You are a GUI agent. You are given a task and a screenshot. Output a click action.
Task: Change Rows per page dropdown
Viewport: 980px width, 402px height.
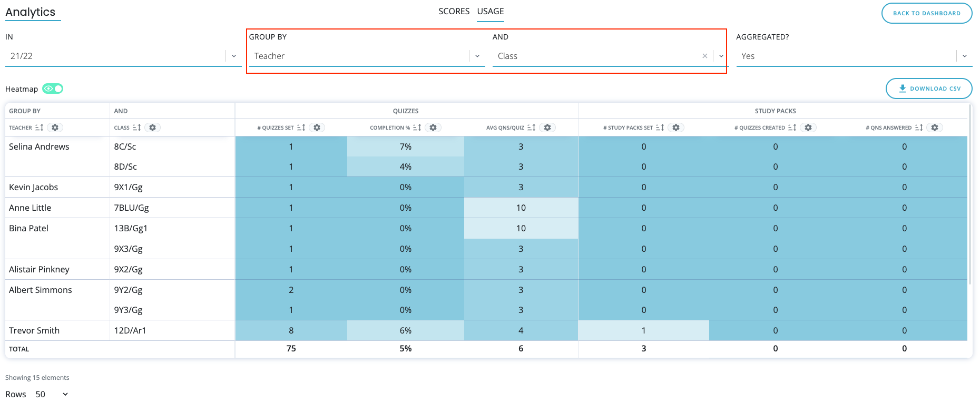pyautogui.click(x=52, y=394)
